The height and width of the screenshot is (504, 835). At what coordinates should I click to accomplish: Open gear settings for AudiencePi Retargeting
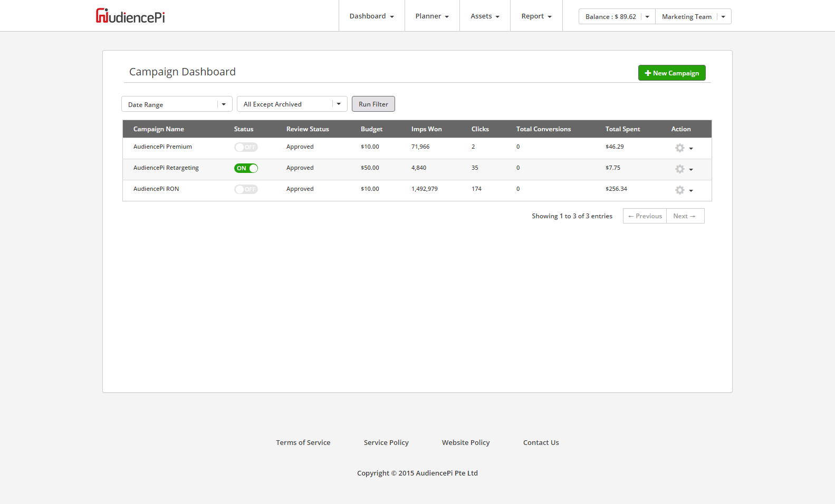click(683, 169)
